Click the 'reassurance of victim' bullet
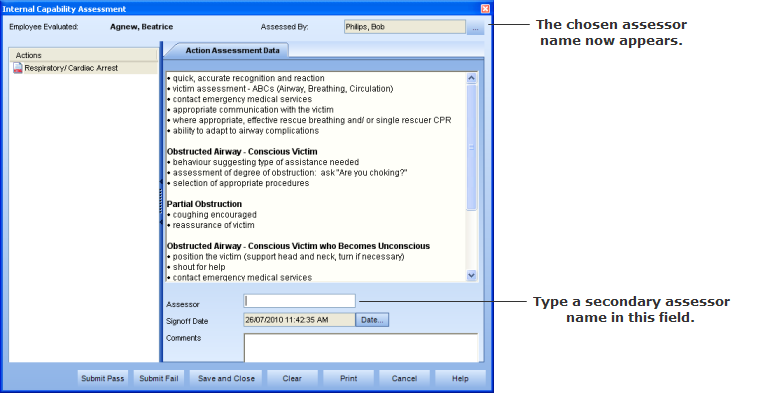 tap(211, 225)
